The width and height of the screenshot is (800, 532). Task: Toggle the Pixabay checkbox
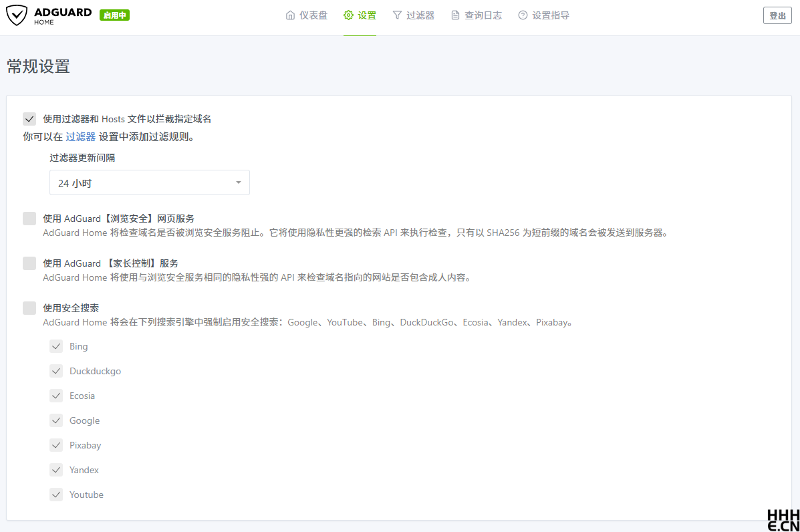point(56,445)
